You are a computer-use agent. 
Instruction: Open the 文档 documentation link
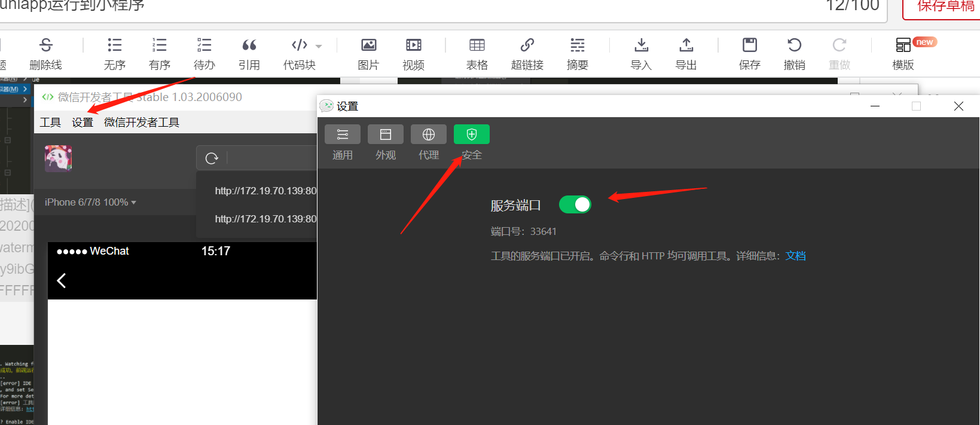[x=795, y=256]
